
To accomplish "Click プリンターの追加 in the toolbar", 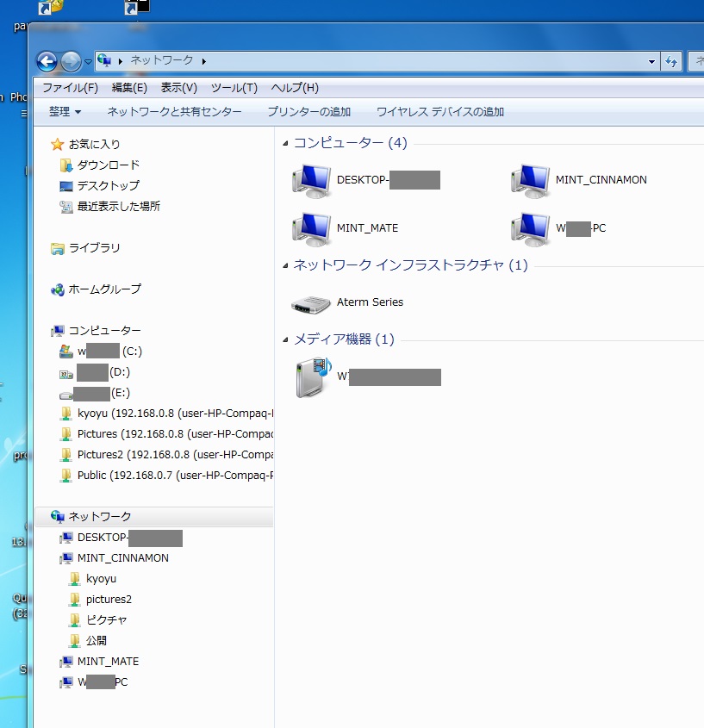I will point(308,111).
